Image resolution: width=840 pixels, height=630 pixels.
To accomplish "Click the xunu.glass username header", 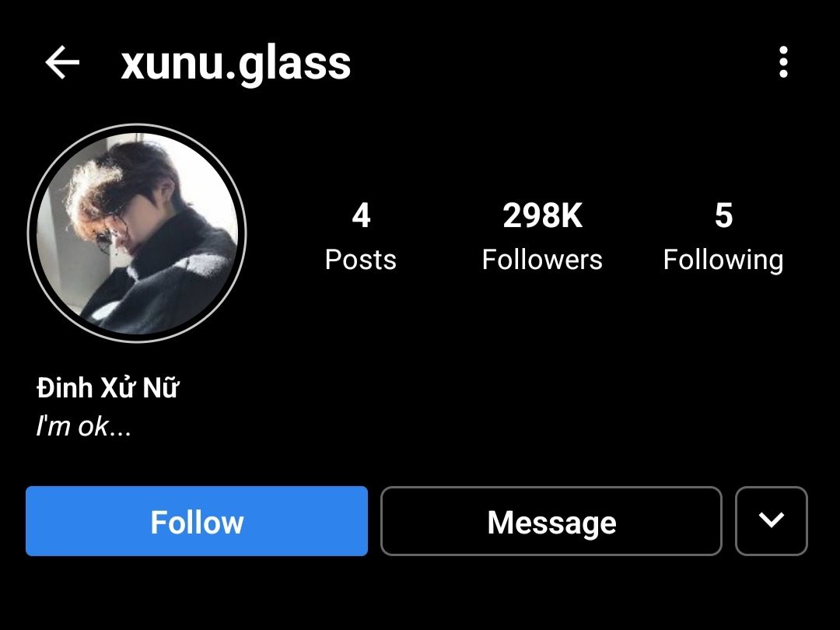I will (x=236, y=65).
